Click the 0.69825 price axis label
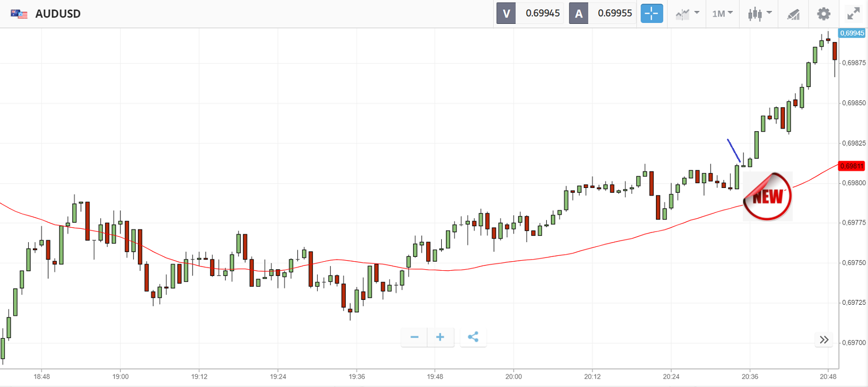The width and height of the screenshot is (868, 387). pyautogui.click(x=854, y=143)
